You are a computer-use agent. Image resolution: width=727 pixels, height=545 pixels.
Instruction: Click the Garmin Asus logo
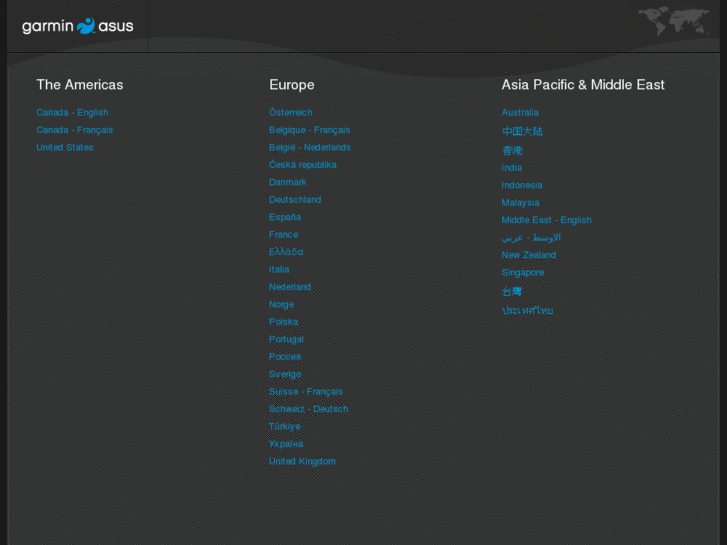click(77, 26)
